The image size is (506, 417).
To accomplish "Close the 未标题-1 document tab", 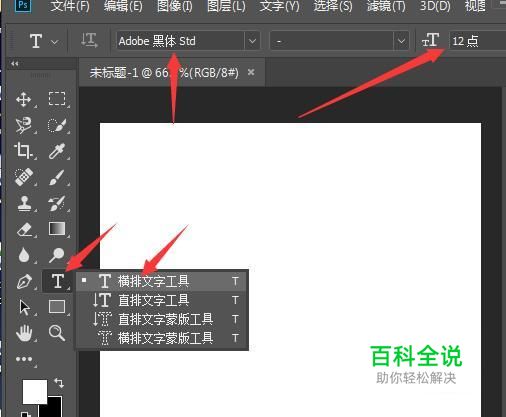I will coord(251,72).
